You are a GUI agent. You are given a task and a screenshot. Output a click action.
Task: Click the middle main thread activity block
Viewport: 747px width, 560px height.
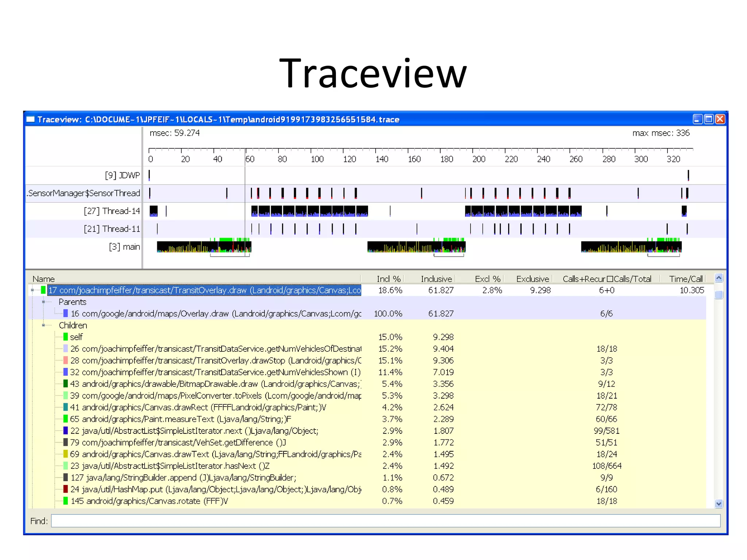point(416,246)
